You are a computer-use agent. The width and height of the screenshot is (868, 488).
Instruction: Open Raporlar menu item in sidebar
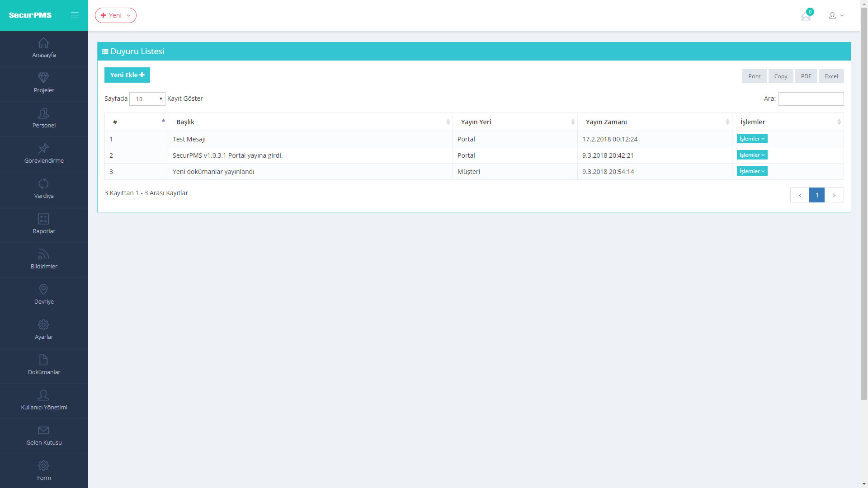[44, 225]
